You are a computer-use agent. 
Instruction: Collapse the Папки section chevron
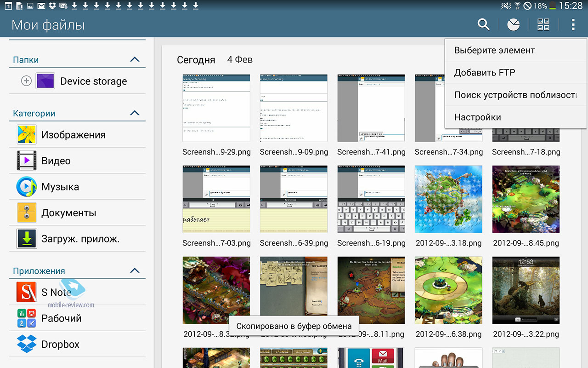pyautogui.click(x=135, y=59)
